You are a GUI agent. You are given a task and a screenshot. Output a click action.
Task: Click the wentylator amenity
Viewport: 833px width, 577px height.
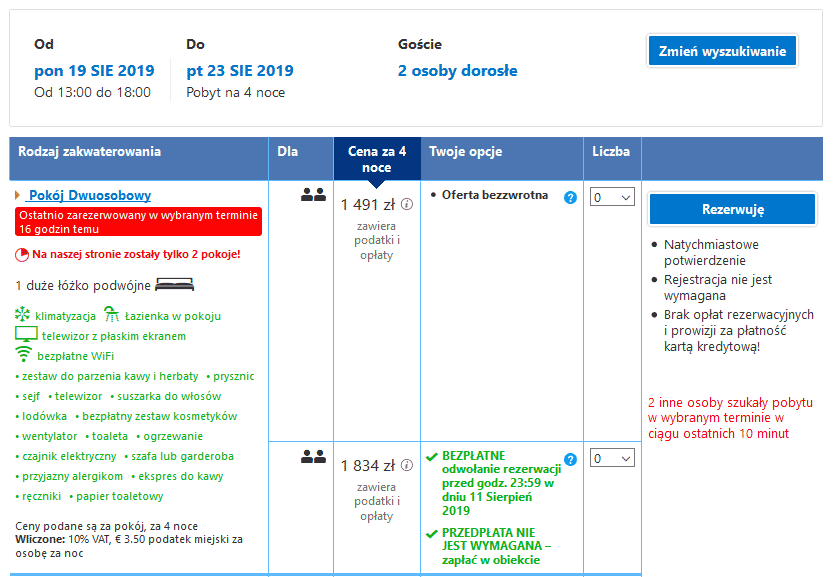coord(49,437)
